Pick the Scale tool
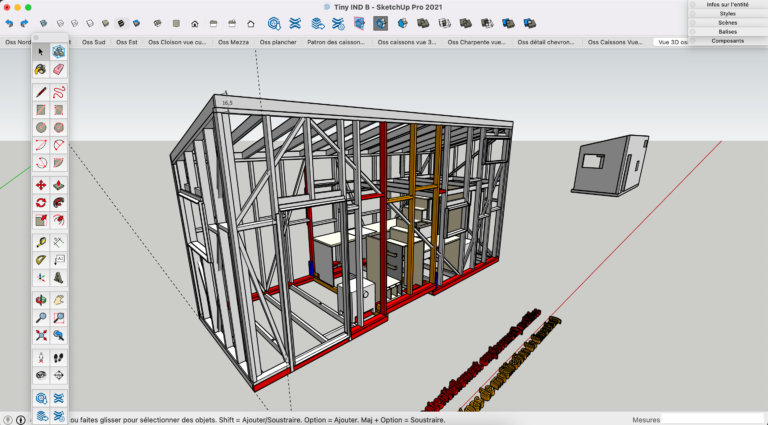This screenshot has width=768, height=425. (41, 220)
